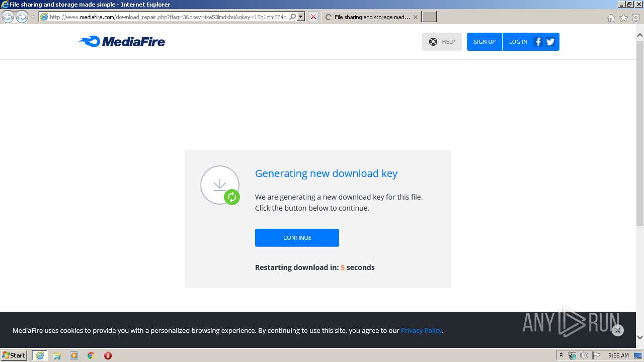Click the Generating new download key heading
This screenshot has height=362, width=644.
click(326, 173)
